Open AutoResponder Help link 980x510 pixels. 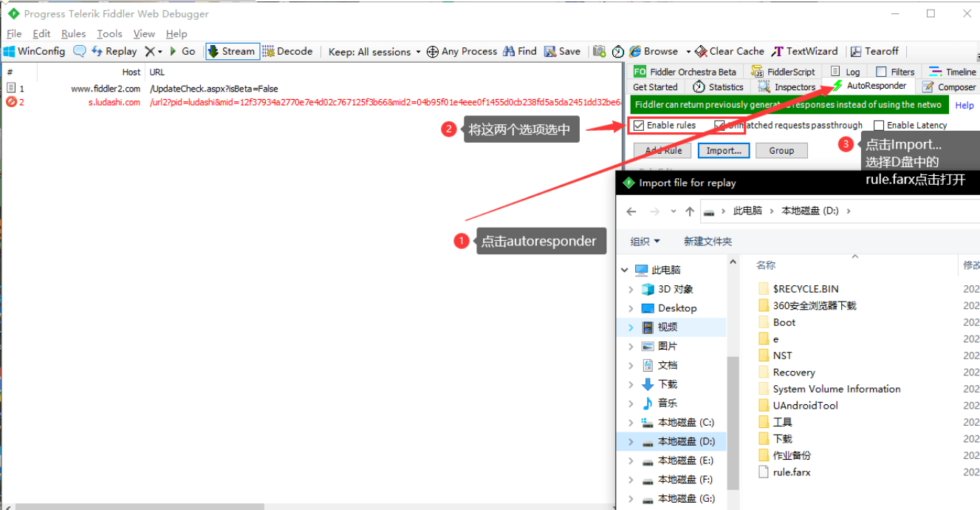pos(964,106)
